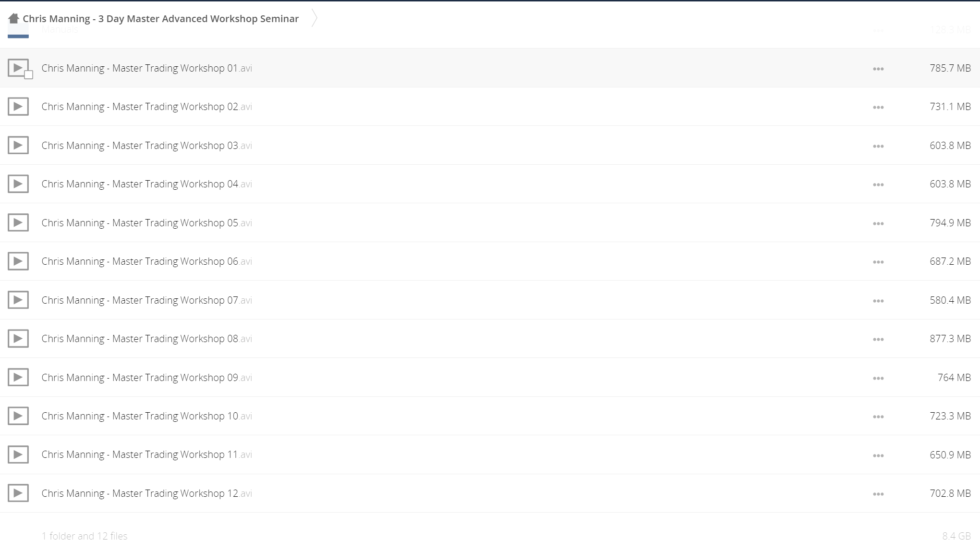Viewport: 980px width, 553px height.
Task: Open Master Trading Workshop 06.avi file name
Action: [x=147, y=261]
